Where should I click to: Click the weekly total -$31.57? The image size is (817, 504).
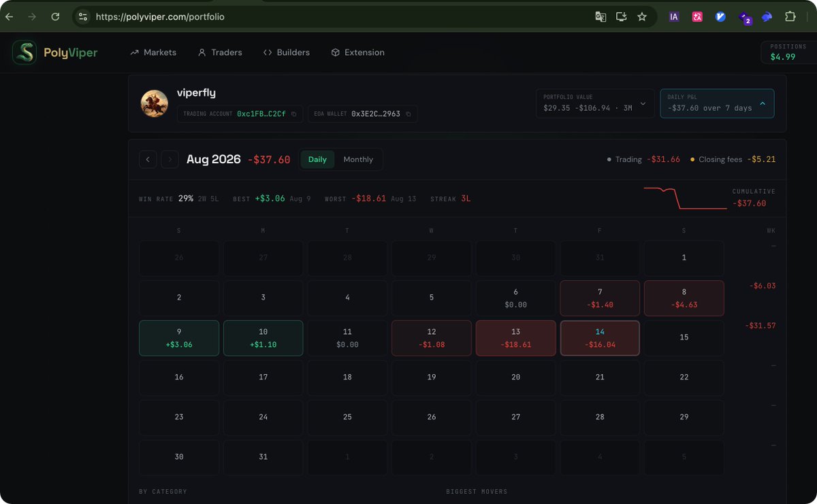[760, 326]
